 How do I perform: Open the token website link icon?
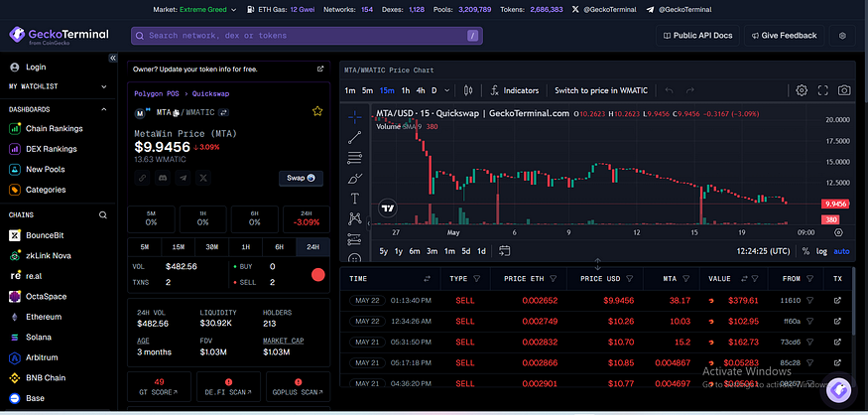pyautogui.click(x=142, y=179)
